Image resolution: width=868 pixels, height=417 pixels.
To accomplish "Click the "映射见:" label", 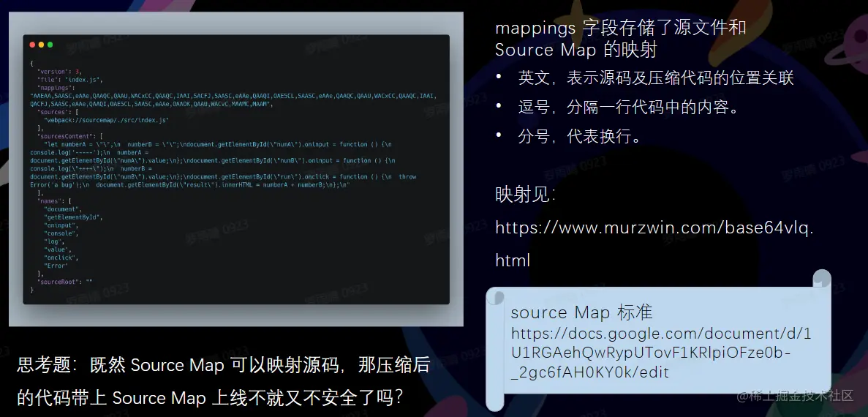I will tap(525, 195).
